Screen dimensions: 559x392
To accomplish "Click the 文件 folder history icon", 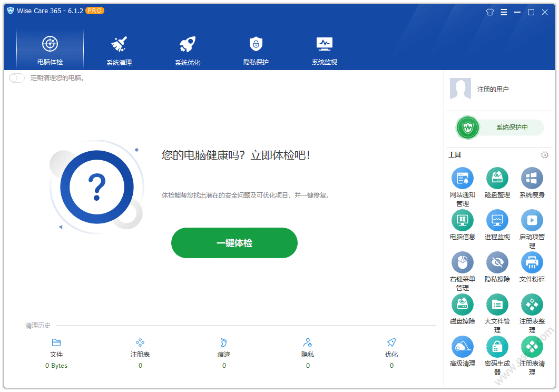I will point(56,342).
